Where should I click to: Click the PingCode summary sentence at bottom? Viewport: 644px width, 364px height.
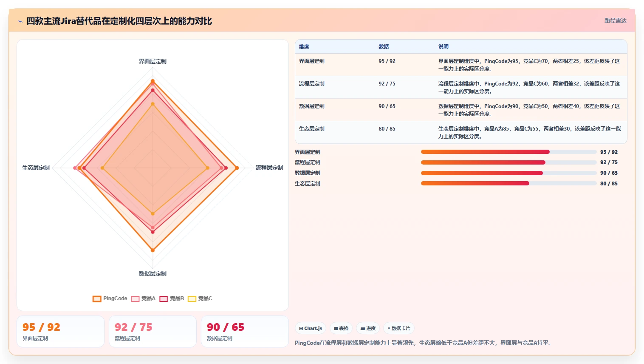[424, 343]
